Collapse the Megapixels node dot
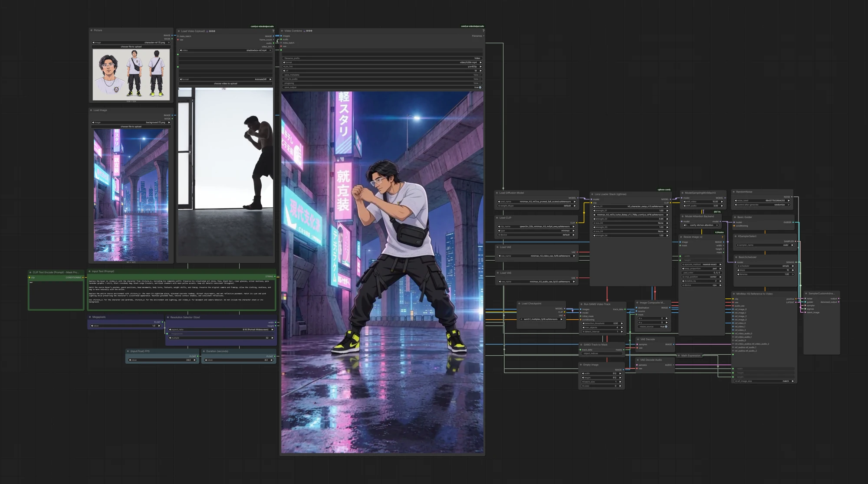The width and height of the screenshot is (868, 484). pos(90,317)
